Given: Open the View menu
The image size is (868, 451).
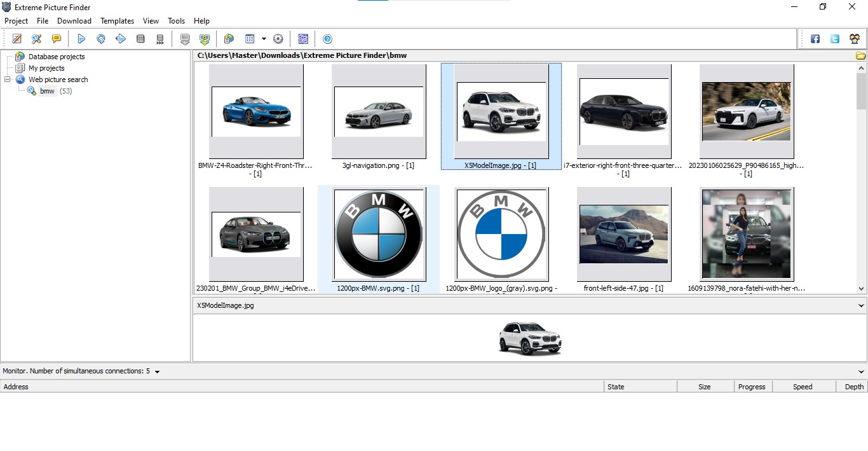Looking at the screenshot, I should [x=151, y=21].
